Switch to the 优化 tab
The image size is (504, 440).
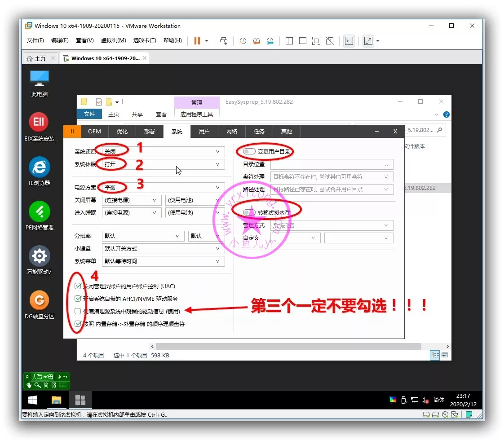pos(122,131)
